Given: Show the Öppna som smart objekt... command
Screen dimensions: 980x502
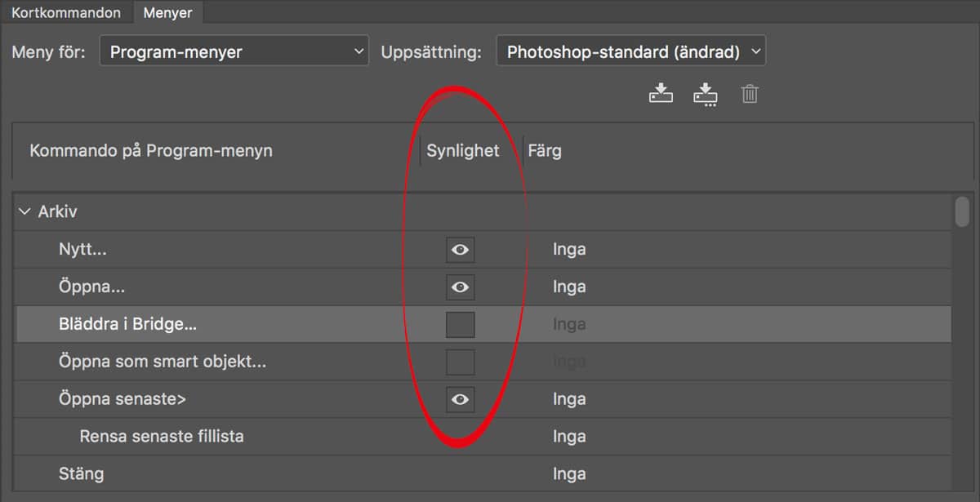Looking at the screenshot, I should (x=461, y=362).
